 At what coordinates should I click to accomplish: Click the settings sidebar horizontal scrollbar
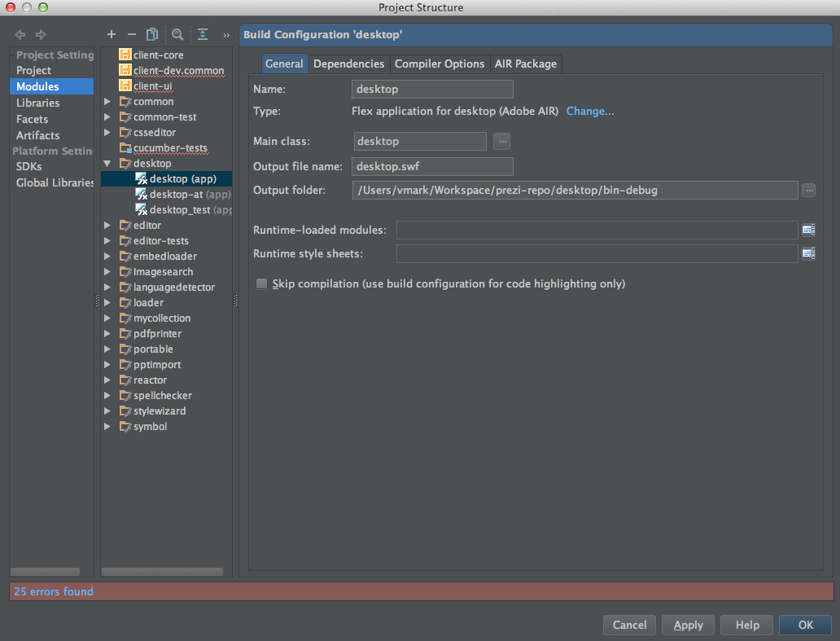45,572
